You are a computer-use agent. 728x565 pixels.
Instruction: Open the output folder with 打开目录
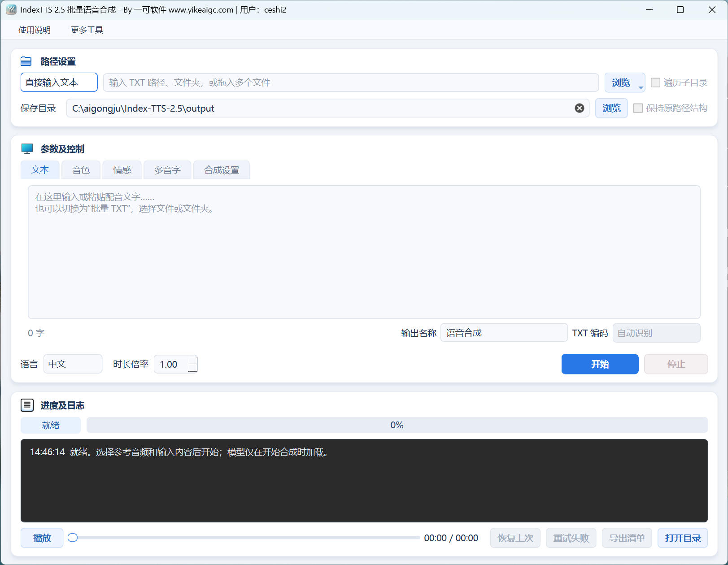pyautogui.click(x=683, y=538)
